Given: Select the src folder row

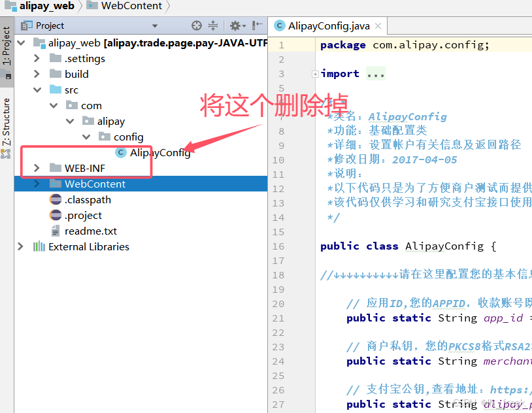Looking at the screenshot, I should pos(141,90).
